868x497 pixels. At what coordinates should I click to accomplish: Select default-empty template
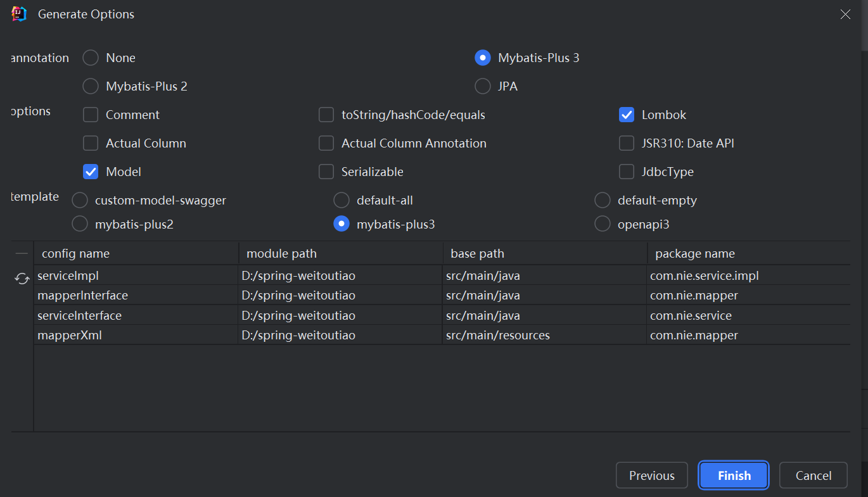[x=603, y=200]
